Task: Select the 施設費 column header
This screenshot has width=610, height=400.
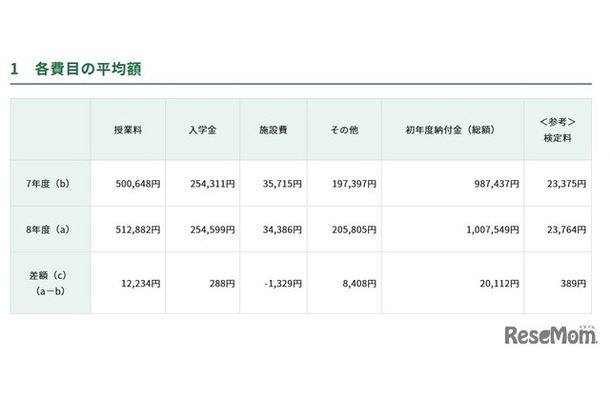Action: [x=273, y=130]
